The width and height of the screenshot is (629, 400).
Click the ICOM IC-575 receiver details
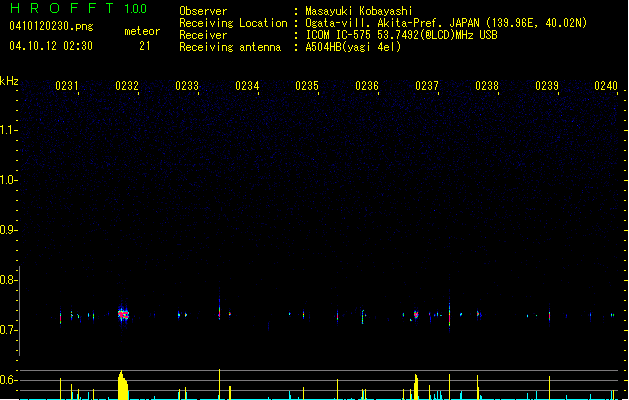click(402, 35)
